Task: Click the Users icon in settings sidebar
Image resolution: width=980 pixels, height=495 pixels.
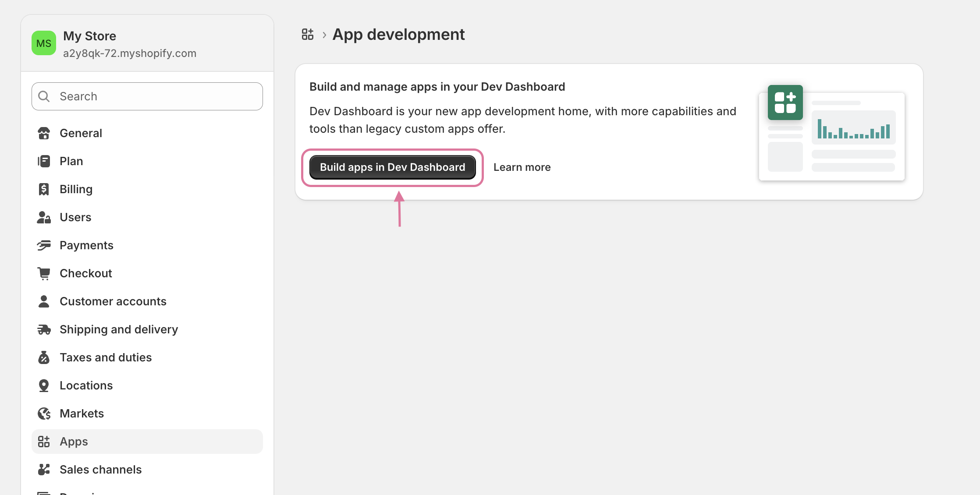Action: coord(44,217)
